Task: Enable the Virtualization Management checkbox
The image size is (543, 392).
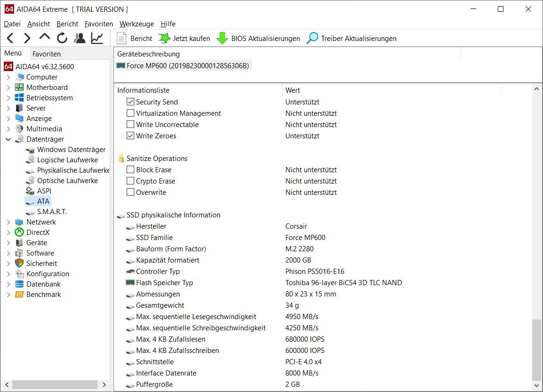Action: click(130, 113)
